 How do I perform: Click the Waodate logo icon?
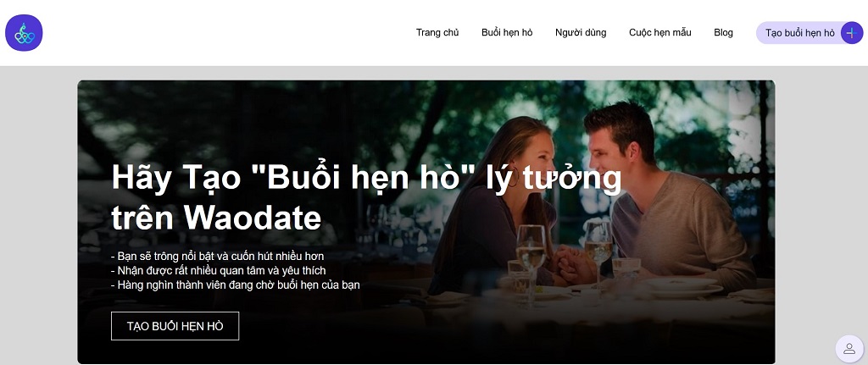[24, 33]
